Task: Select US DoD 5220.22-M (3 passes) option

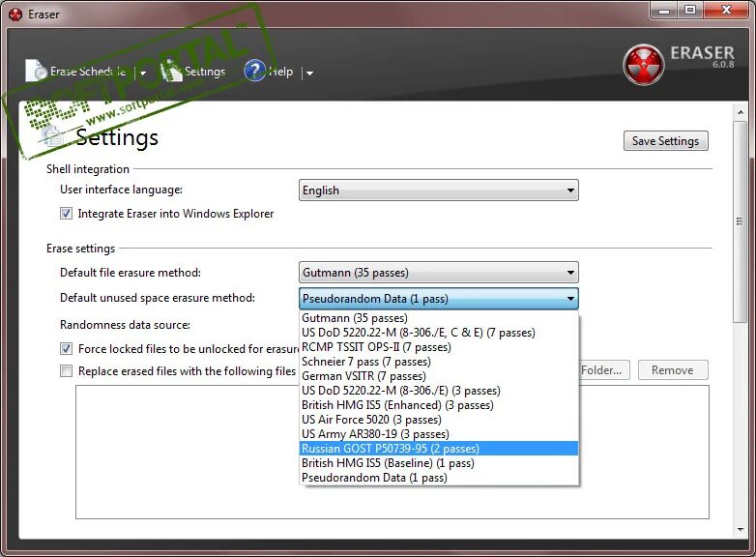Action: [439, 391]
